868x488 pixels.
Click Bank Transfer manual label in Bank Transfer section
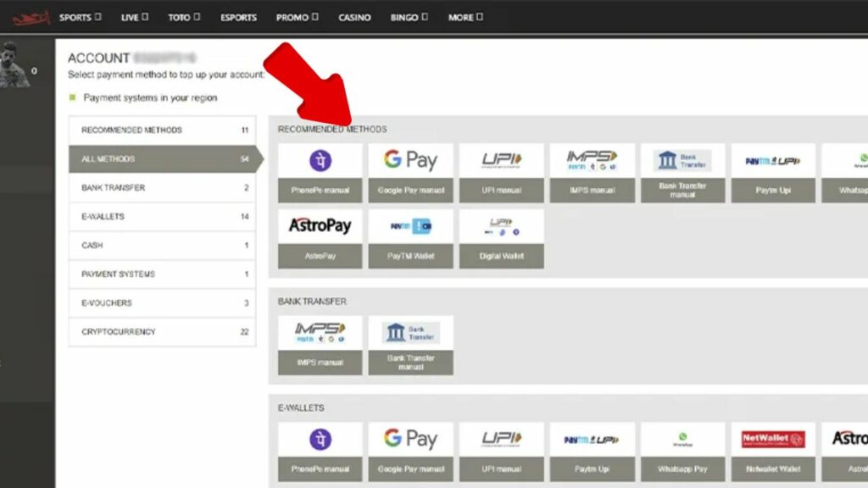(411, 363)
